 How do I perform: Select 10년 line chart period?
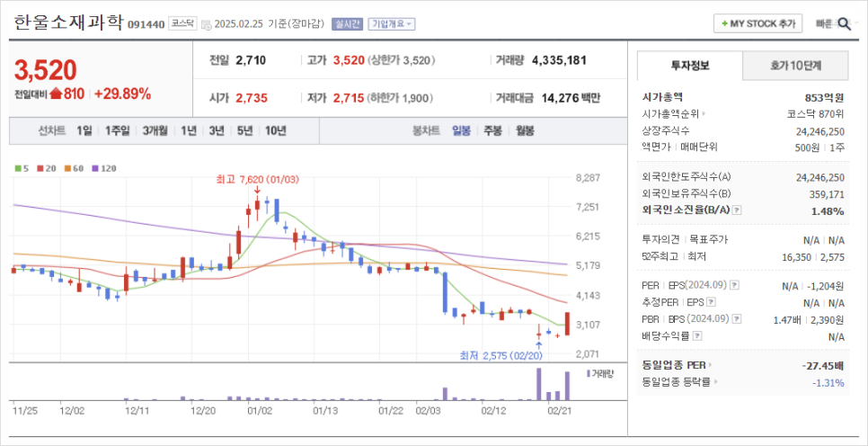click(275, 130)
